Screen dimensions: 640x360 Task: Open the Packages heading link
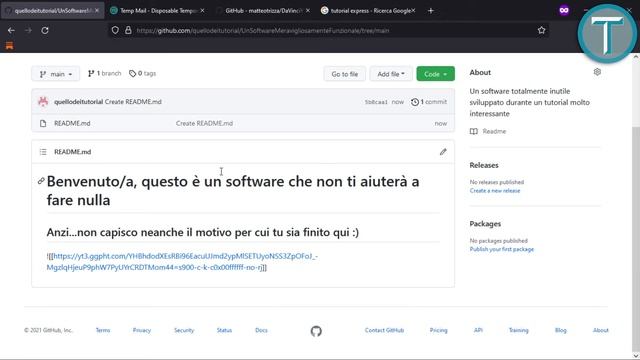tap(485, 224)
